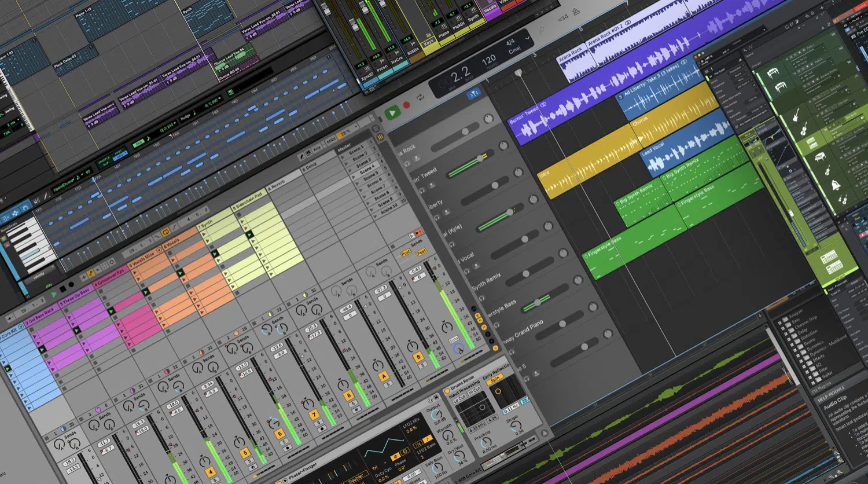The image size is (868, 484).
Task: Select 6 Vocals track header
Action: tap(179, 237)
